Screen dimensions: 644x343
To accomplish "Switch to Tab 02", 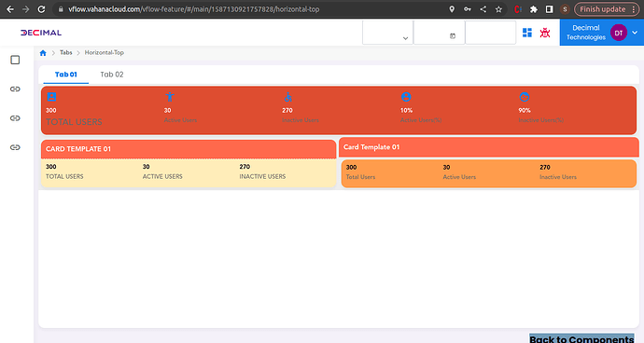I will [112, 75].
